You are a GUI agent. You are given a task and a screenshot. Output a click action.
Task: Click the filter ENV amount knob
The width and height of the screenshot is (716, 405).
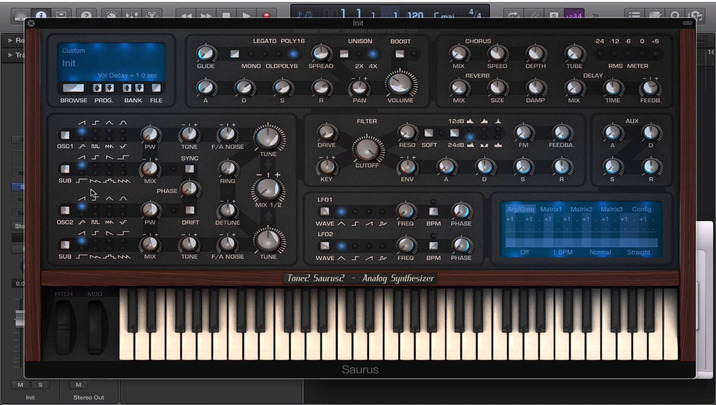[x=407, y=167]
